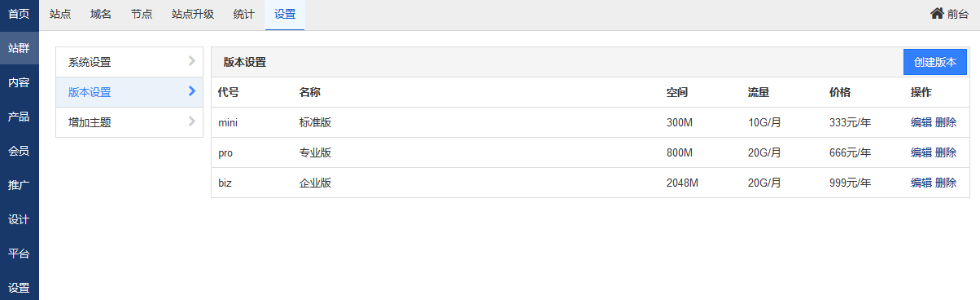Open the 站点 tab
Viewport: 980px width, 300px height.
pyautogui.click(x=60, y=14)
